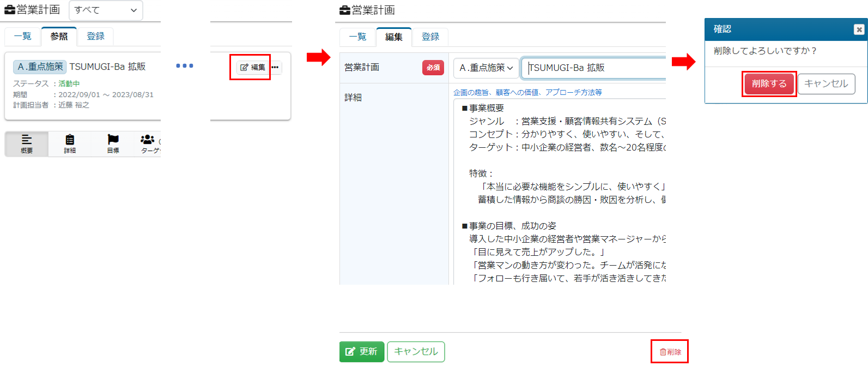
Task: Click the 必須 badge next to 営業計画
Action: 433,68
